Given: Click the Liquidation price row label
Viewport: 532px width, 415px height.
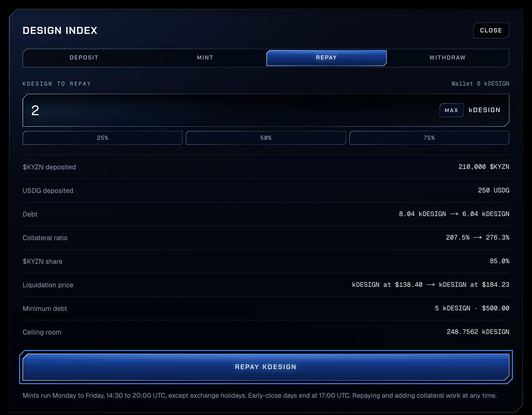Looking at the screenshot, I should point(48,285).
